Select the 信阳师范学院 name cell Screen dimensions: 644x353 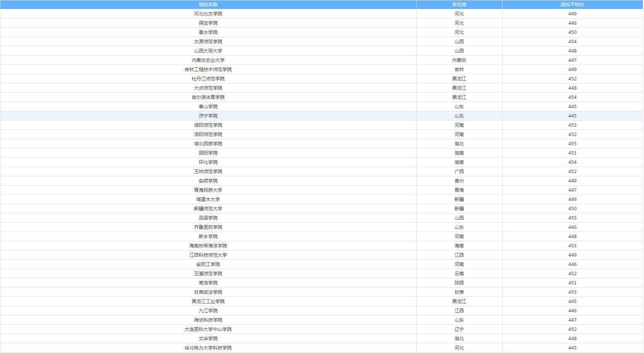pyautogui.click(x=208, y=125)
